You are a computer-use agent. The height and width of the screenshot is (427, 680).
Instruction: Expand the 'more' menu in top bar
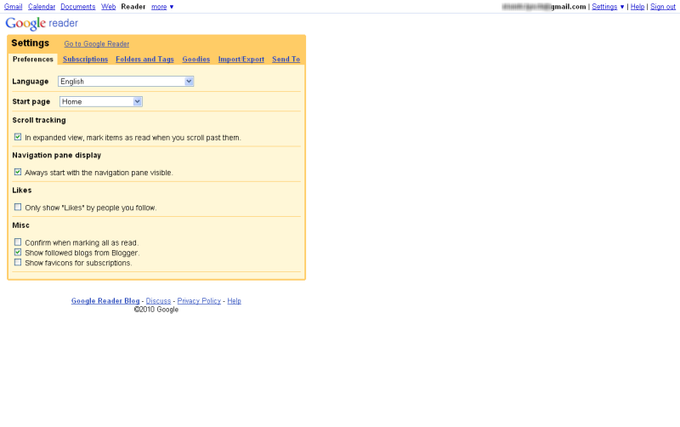[x=162, y=7]
